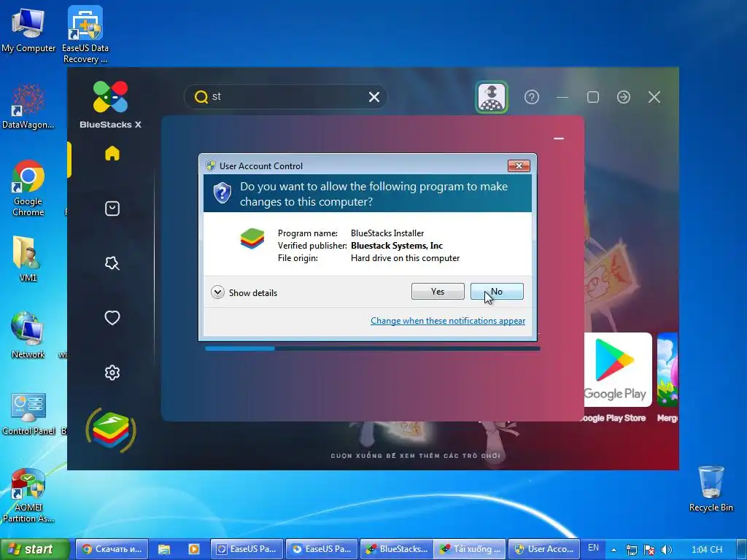The height and width of the screenshot is (560, 747).
Task: Open DataWagon desktop shortcut
Action: point(28,106)
